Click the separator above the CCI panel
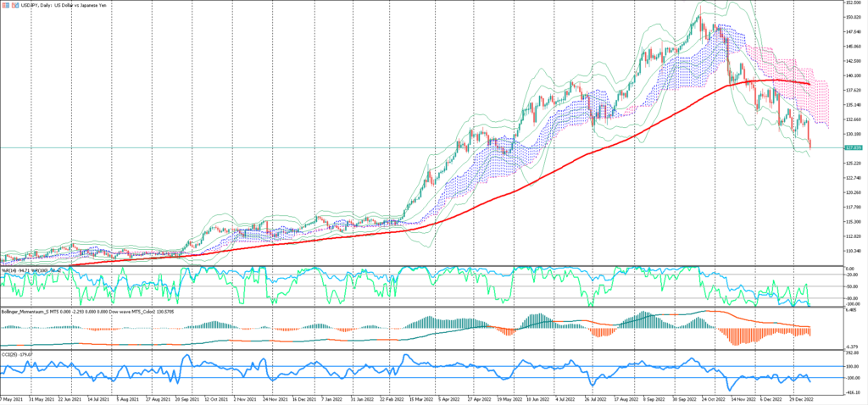 pyautogui.click(x=424, y=347)
